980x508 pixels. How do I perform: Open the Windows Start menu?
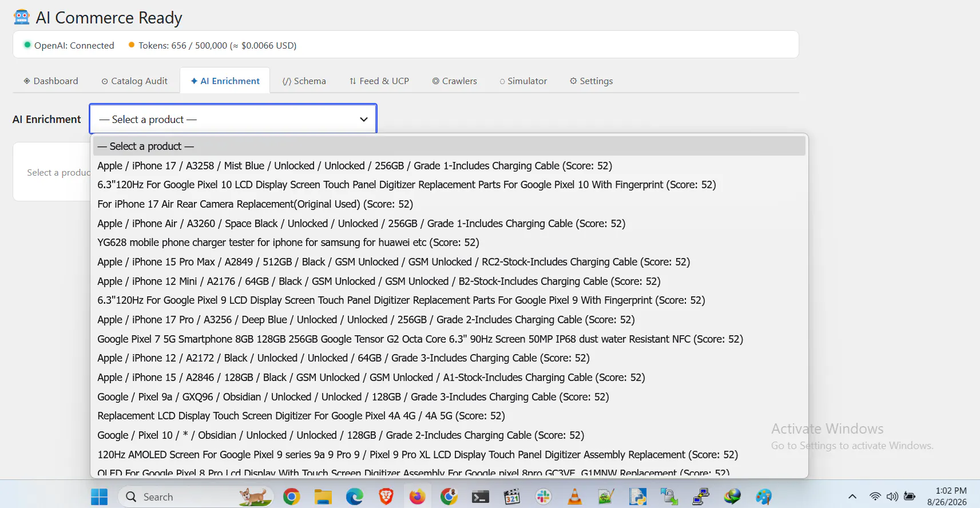(100, 497)
